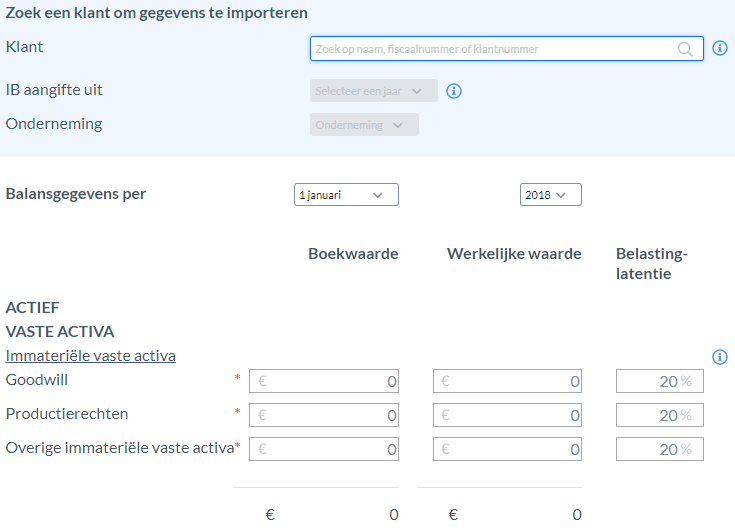Select Overige immateriële Werkelijke waarde field

[x=507, y=450]
